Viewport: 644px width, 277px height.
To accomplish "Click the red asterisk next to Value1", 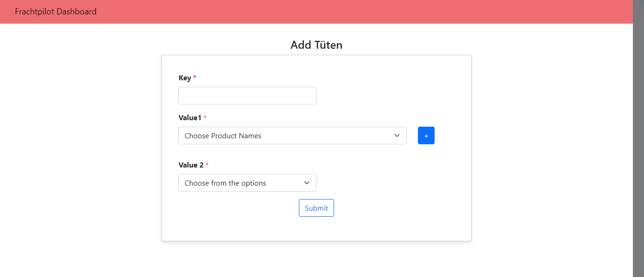I will (205, 118).
